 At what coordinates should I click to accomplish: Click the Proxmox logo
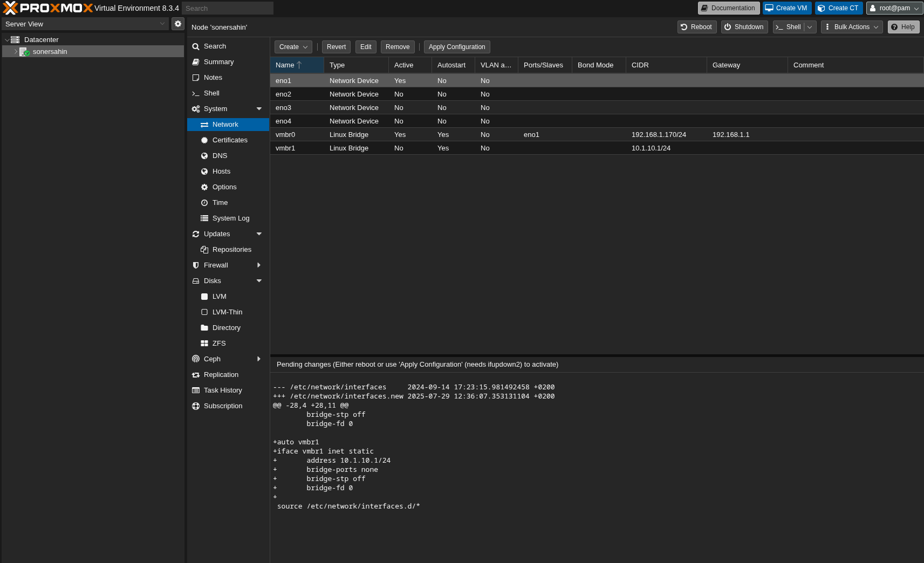46,8
